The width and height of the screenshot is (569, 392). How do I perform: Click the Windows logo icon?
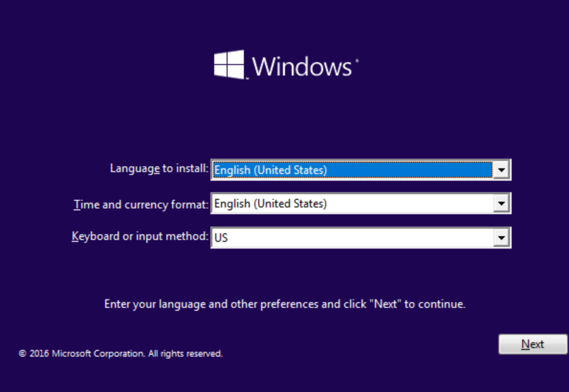pos(229,65)
